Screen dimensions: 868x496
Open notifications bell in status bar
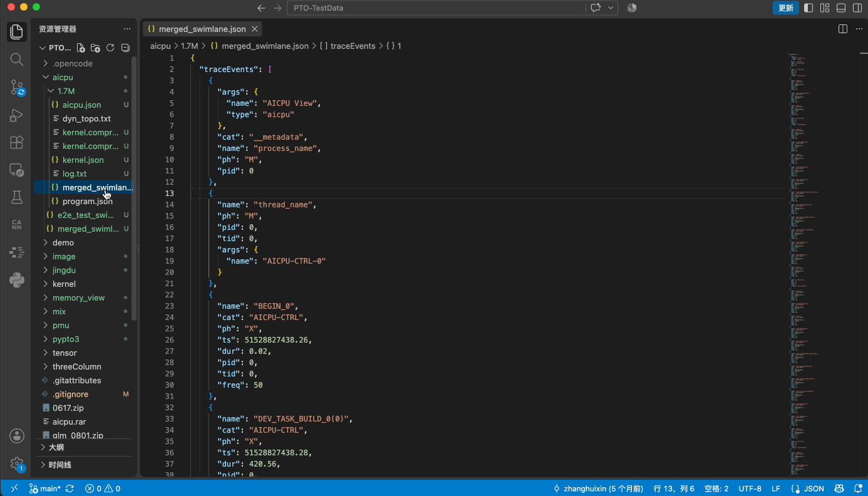857,488
